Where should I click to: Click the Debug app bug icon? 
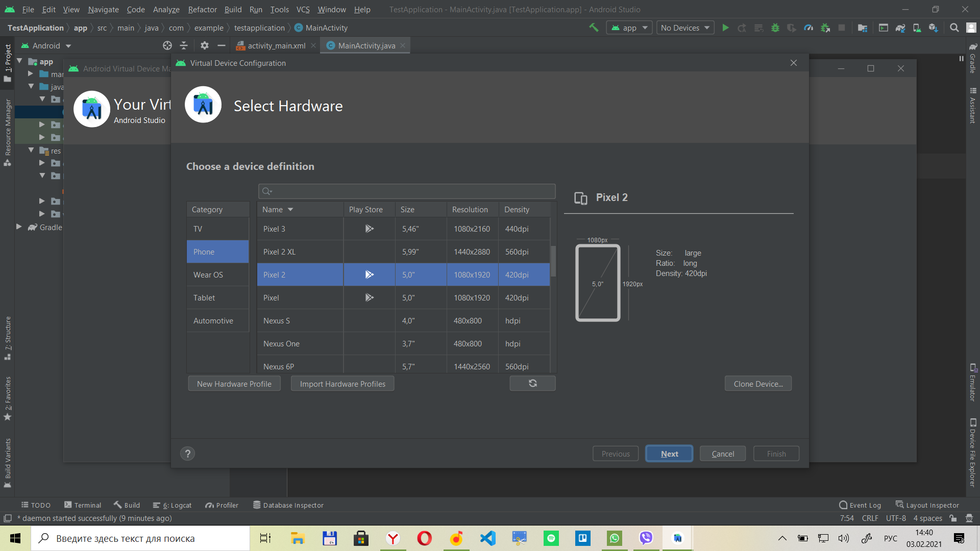pyautogui.click(x=775, y=28)
